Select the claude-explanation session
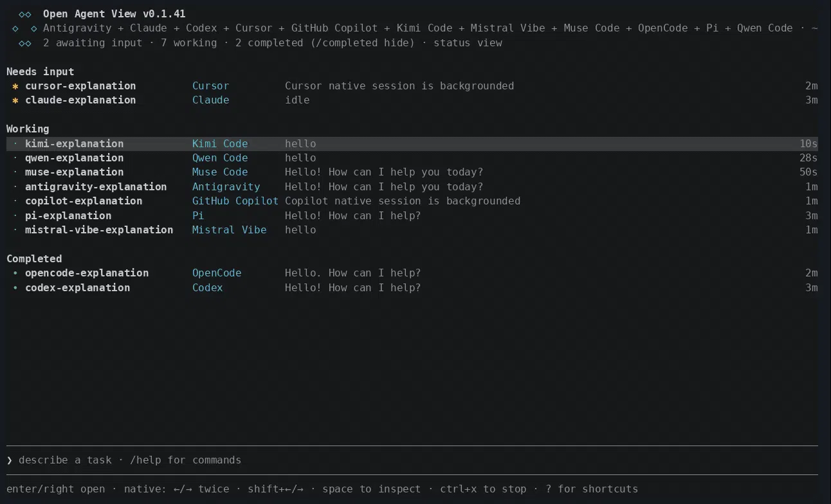831x504 pixels. point(412,100)
